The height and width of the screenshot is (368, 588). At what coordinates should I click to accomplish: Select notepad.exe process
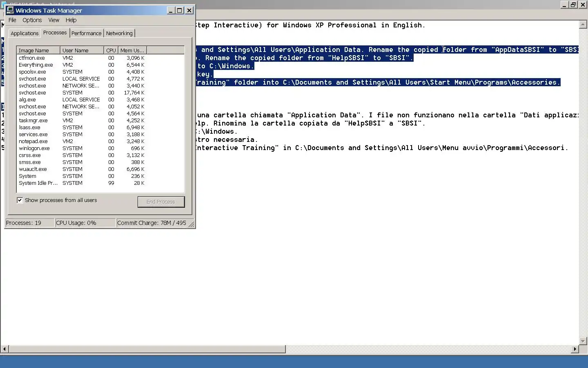coord(82,141)
